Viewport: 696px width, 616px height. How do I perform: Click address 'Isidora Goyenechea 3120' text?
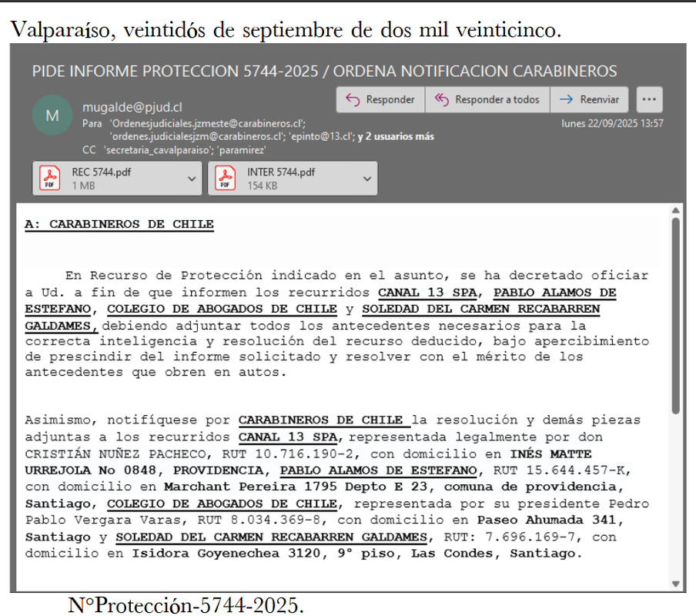coord(226,554)
